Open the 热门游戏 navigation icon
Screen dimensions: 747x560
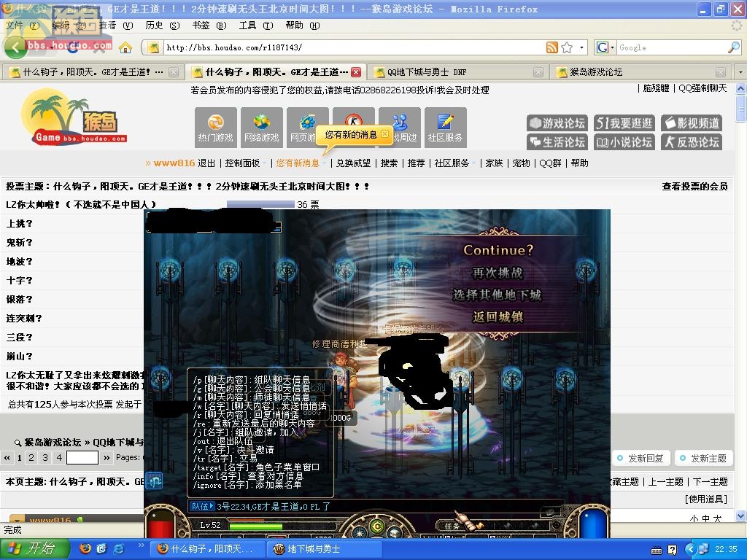215,127
